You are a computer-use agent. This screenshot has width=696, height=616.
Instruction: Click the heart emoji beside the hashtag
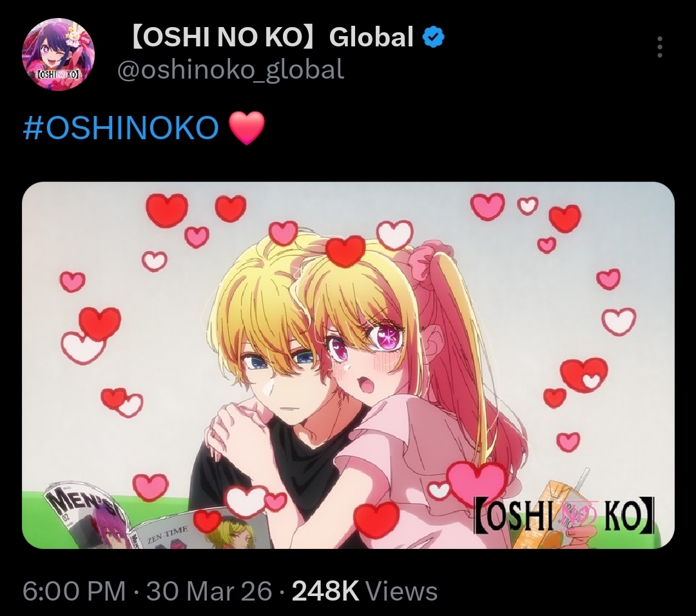pos(247,128)
